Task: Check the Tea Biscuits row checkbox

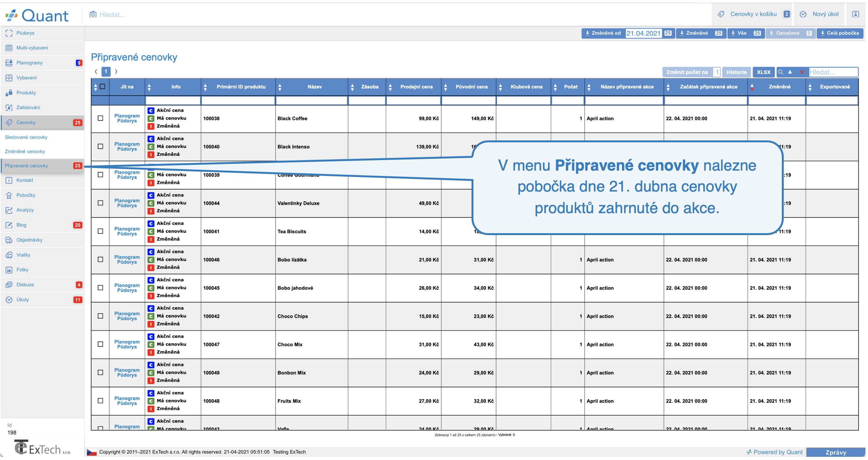Action: pyautogui.click(x=100, y=231)
